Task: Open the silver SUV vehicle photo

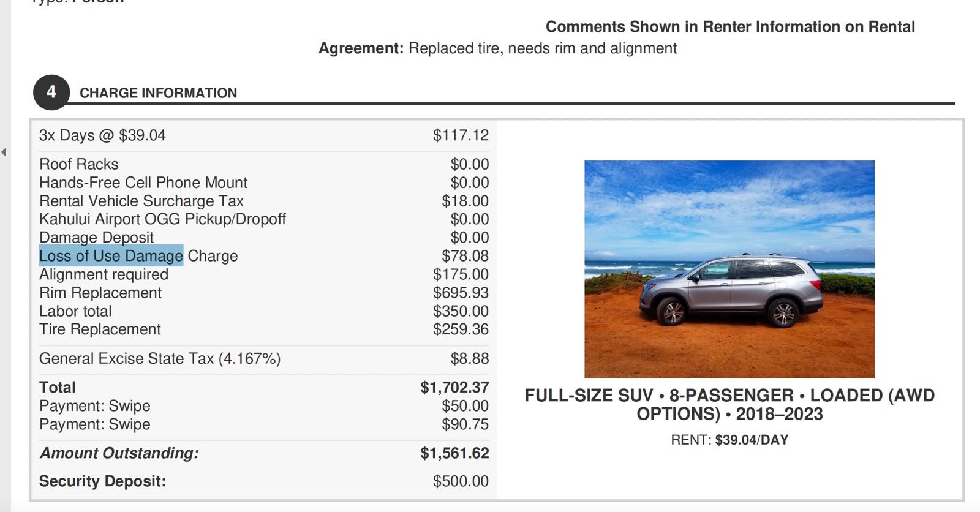Action: pos(729,269)
